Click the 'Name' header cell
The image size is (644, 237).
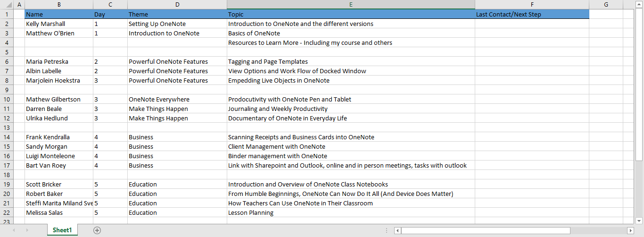[x=59, y=14]
